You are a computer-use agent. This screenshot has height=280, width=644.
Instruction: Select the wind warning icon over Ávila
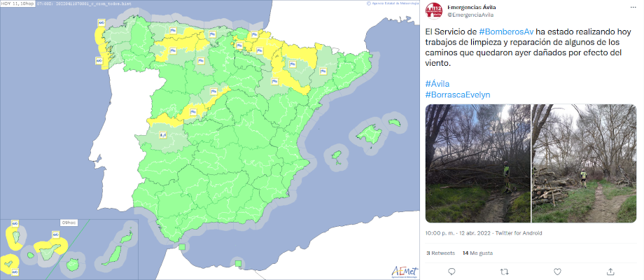(192, 111)
